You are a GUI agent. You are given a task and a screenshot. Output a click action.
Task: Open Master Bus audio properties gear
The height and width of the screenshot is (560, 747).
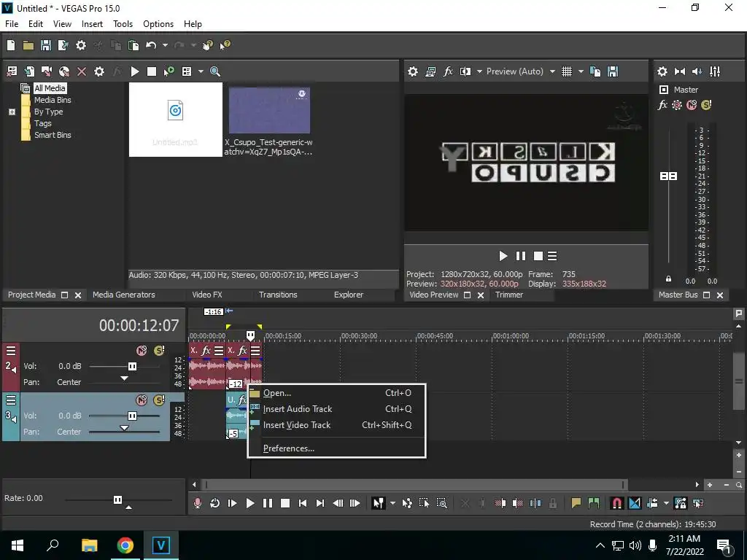(662, 71)
